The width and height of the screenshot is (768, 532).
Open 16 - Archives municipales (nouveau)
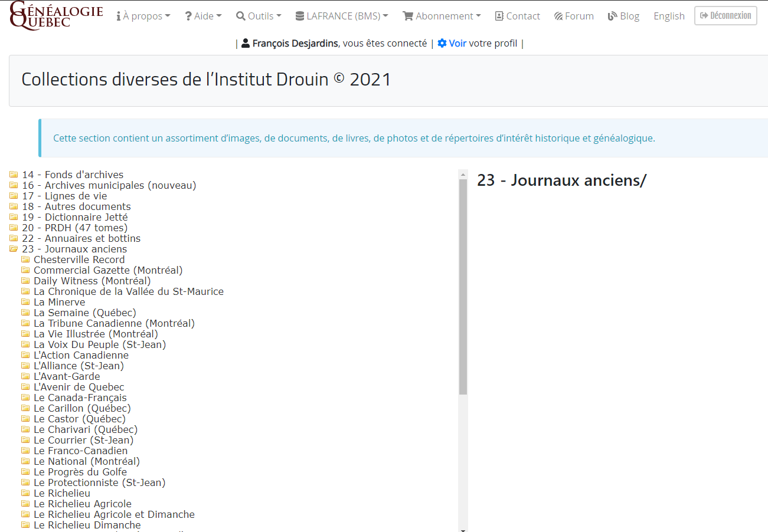pos(109,185)
